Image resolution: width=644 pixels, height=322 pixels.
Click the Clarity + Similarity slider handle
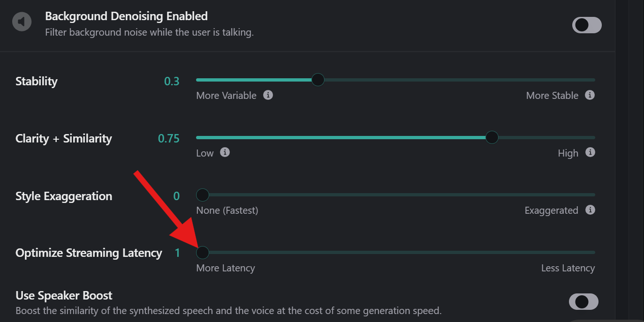click(492, 137)
